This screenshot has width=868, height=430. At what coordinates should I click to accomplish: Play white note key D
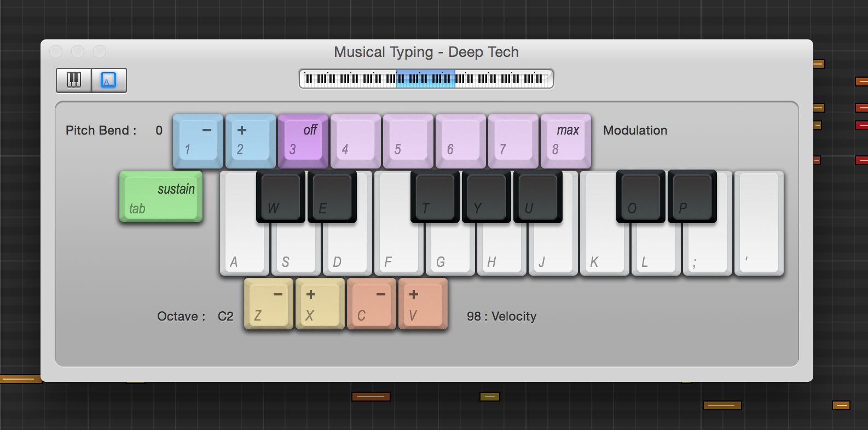(x=348, y=249)
